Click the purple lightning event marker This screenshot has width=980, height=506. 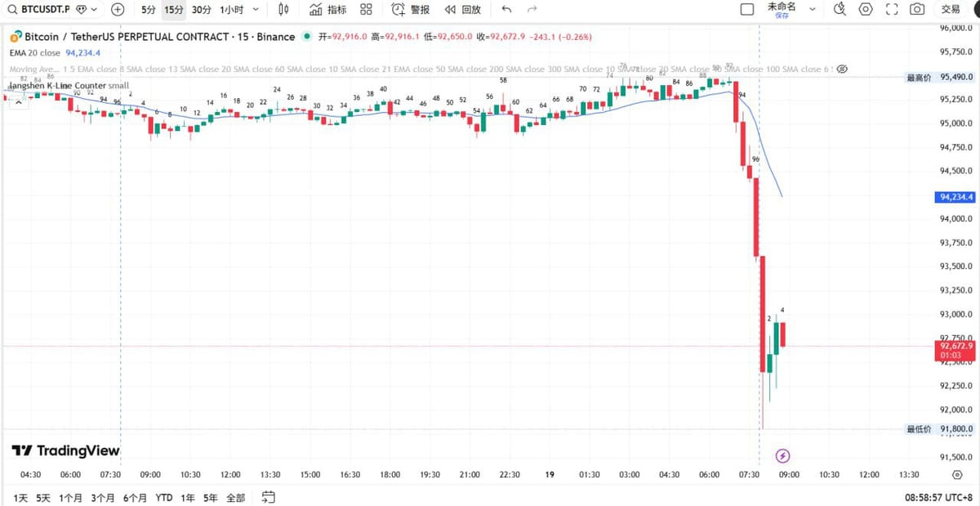[x=782, y=455]
